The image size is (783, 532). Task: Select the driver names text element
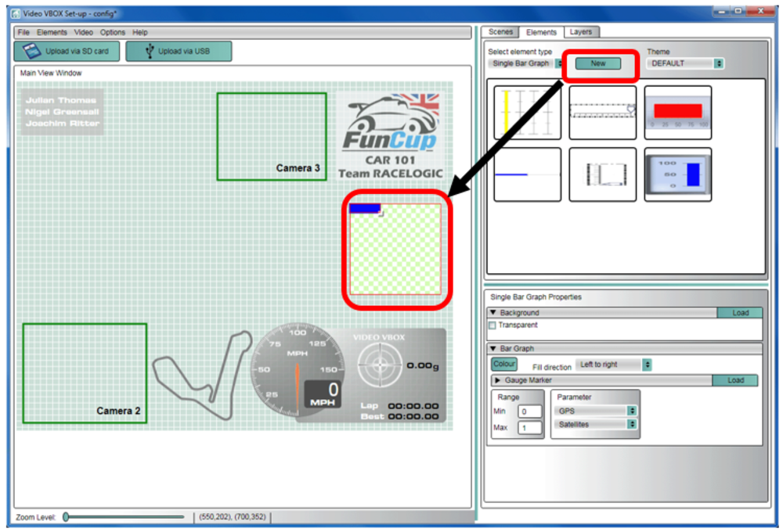click(63, 112)
